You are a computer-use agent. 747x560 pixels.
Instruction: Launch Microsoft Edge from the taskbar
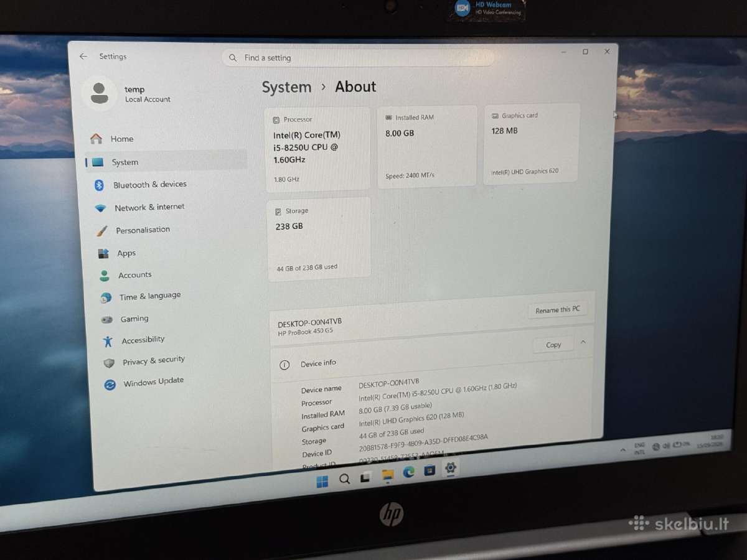(409, 472)
